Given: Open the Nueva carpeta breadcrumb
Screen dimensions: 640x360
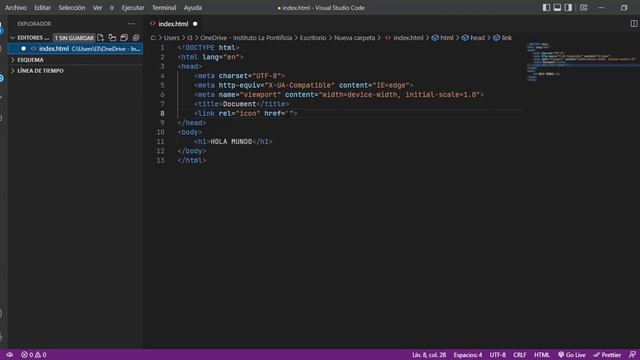Looking at the screenshot, I should 354,38.
